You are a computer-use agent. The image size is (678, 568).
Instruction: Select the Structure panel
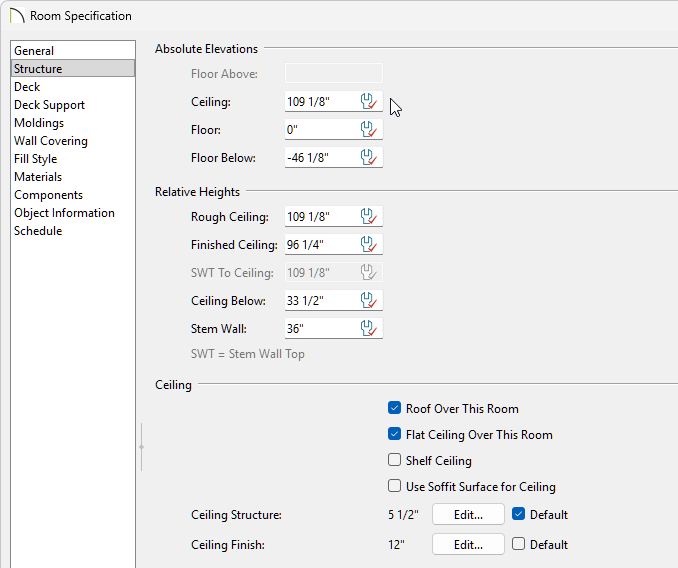tap(73, 69)
